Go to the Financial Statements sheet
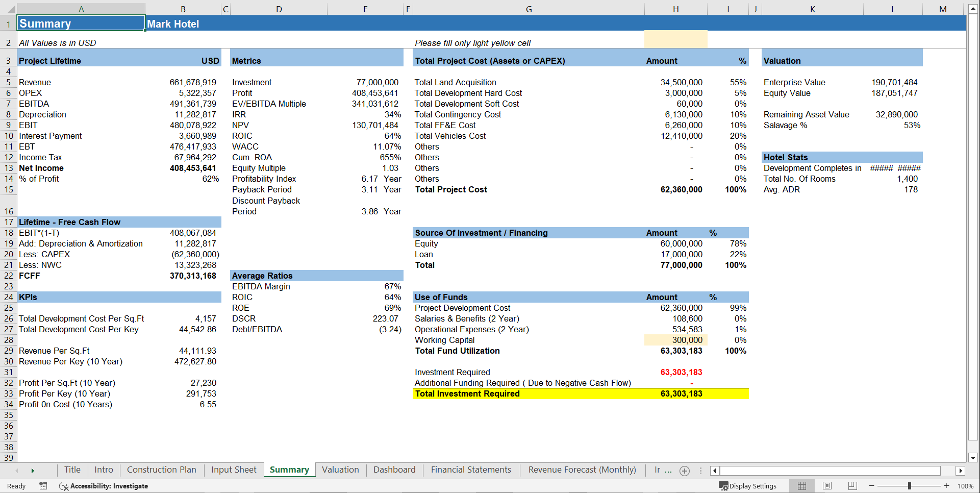The height and width of the screenshot is (493, 980). click(470, 470)
